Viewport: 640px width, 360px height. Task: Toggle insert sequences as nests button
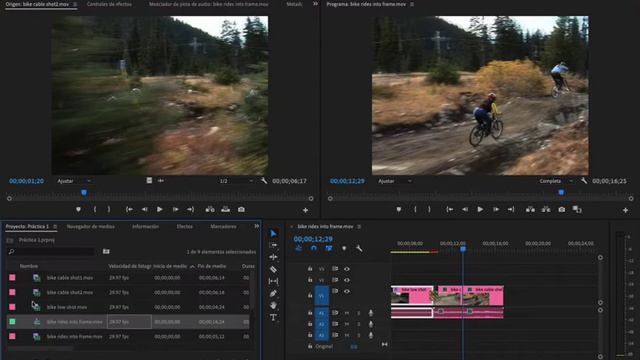pyautogui.click(x=299, y=248)
